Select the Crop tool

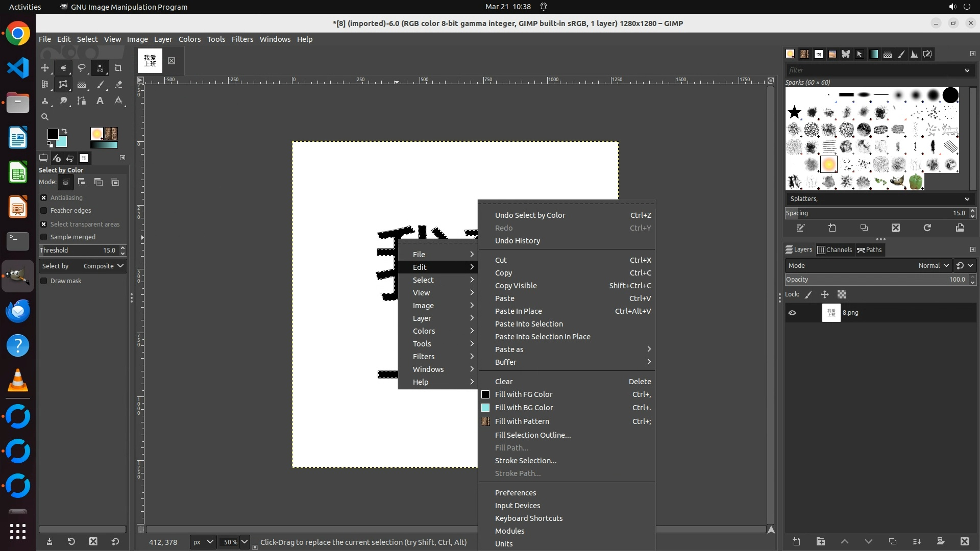(x=118, y=68)
